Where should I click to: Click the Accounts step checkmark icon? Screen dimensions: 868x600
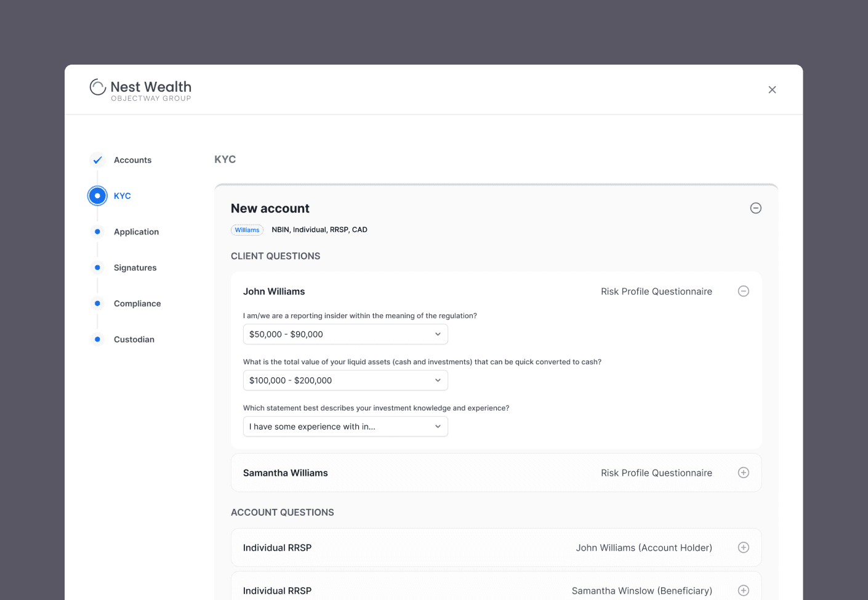point(97,160)
